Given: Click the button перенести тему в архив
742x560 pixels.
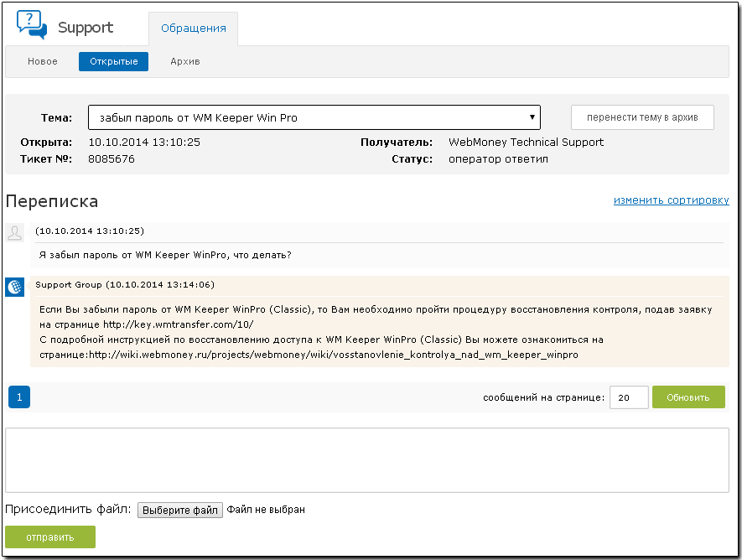Looking at the screenshot, I should click(x=642, y=117).
